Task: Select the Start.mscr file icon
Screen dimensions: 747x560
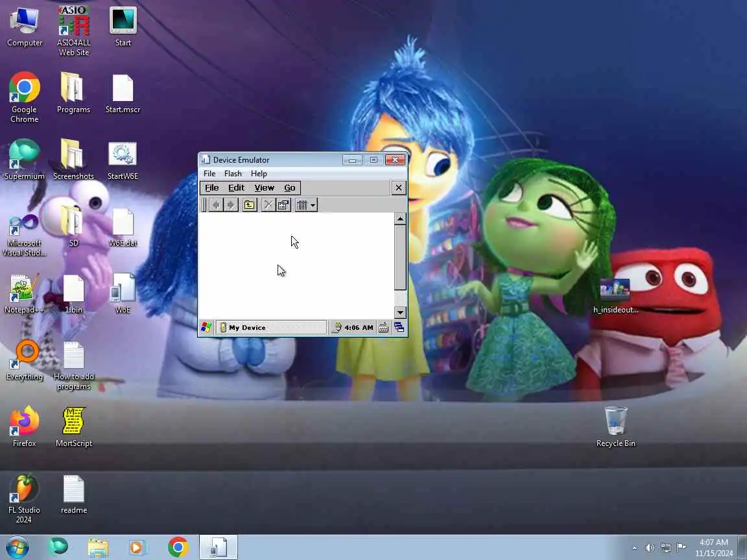Action: (x=123, y=93)
